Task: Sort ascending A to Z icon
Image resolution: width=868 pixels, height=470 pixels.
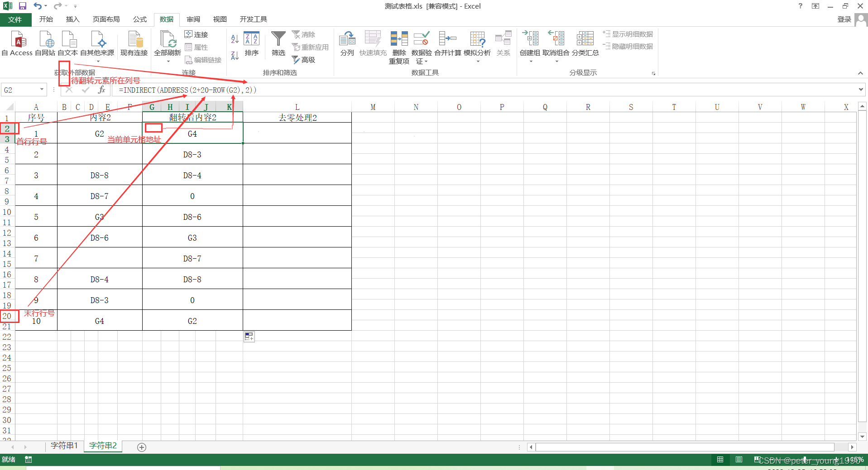Action: click(x=235, y=39)
